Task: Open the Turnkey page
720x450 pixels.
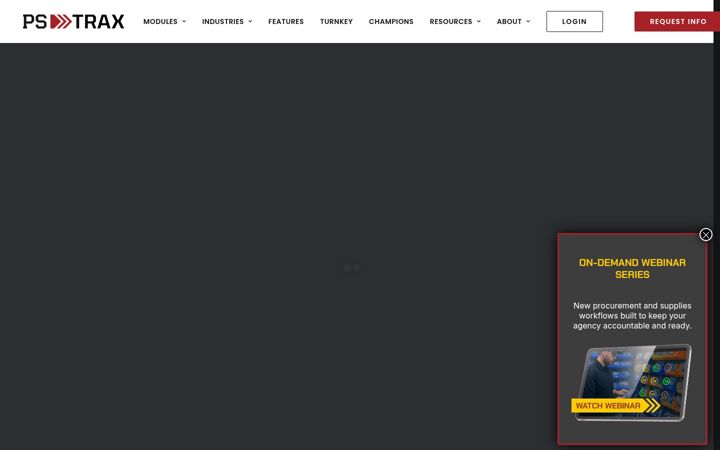Action: [336, 22]
